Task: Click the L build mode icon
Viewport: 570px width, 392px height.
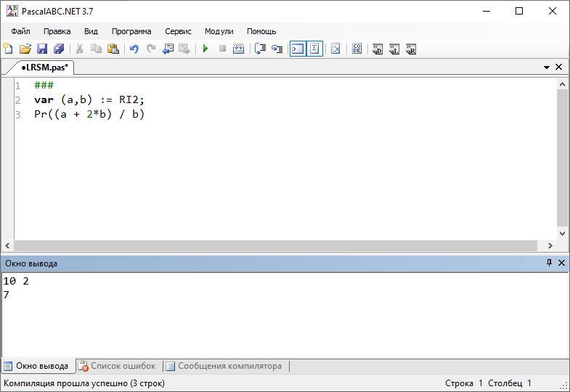Action: pyautogui.click(x=394, y=49)
